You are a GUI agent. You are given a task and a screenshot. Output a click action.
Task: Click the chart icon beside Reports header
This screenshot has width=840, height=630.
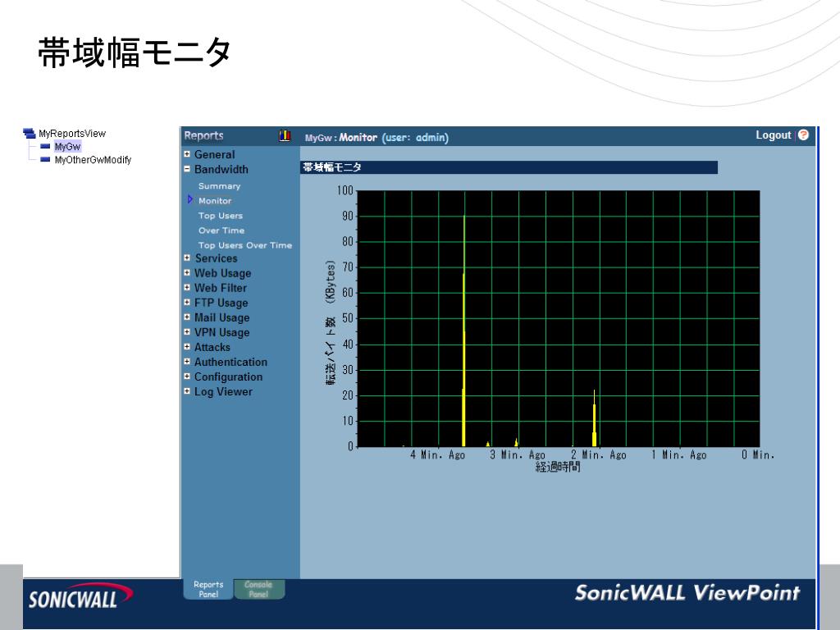[x=285, y=136]
